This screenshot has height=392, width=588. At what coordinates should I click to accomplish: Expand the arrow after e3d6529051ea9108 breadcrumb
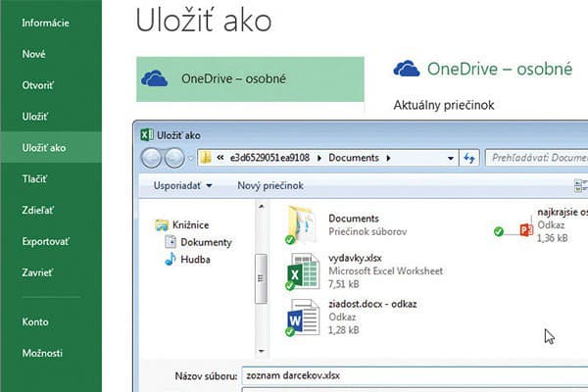pyautogui.click(x=319, y=159)
